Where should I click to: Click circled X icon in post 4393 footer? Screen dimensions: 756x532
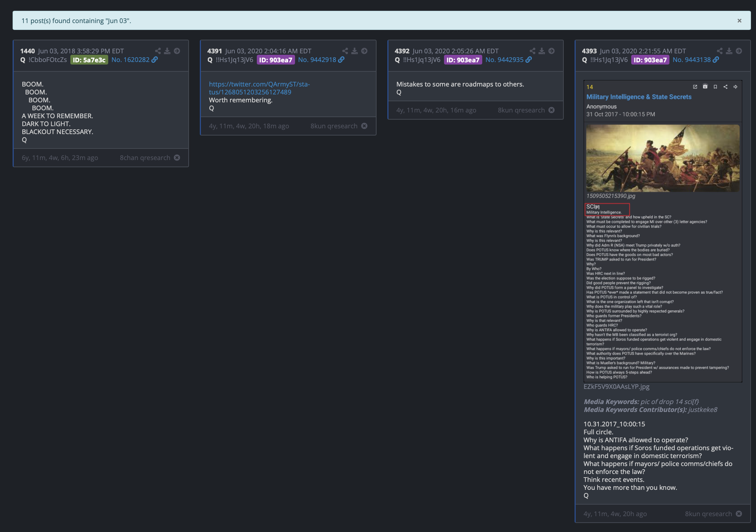pos(739,514)
